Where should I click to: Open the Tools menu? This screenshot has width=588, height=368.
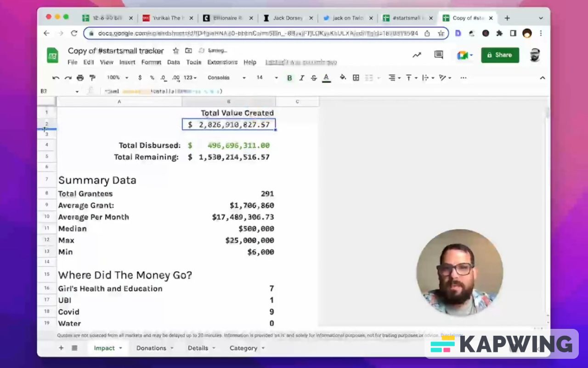(194, 62)
